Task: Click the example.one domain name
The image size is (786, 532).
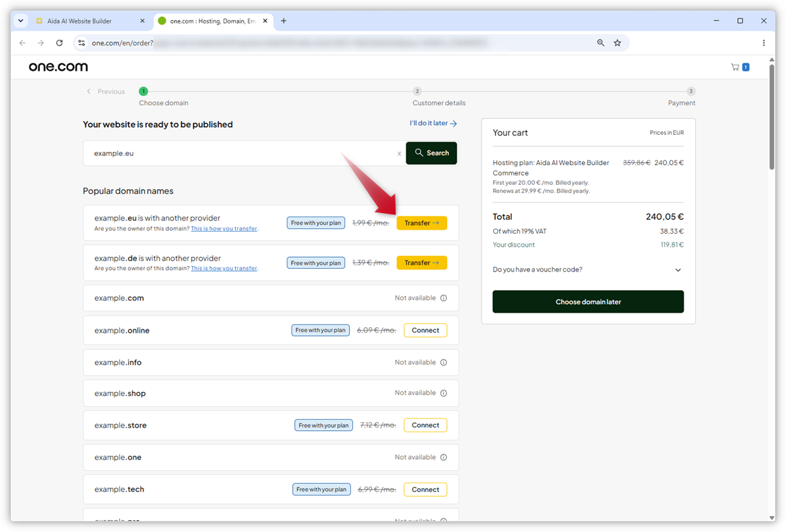Action: pyautogui.click(x=118, y=457)
